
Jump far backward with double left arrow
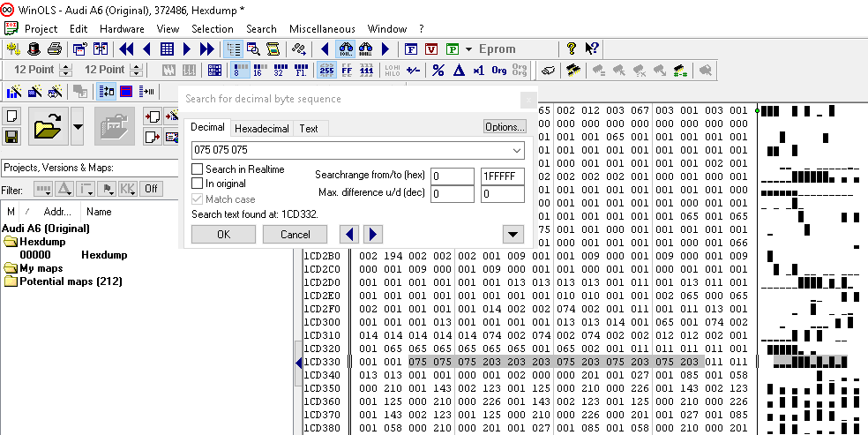click(x=127, y=49)
